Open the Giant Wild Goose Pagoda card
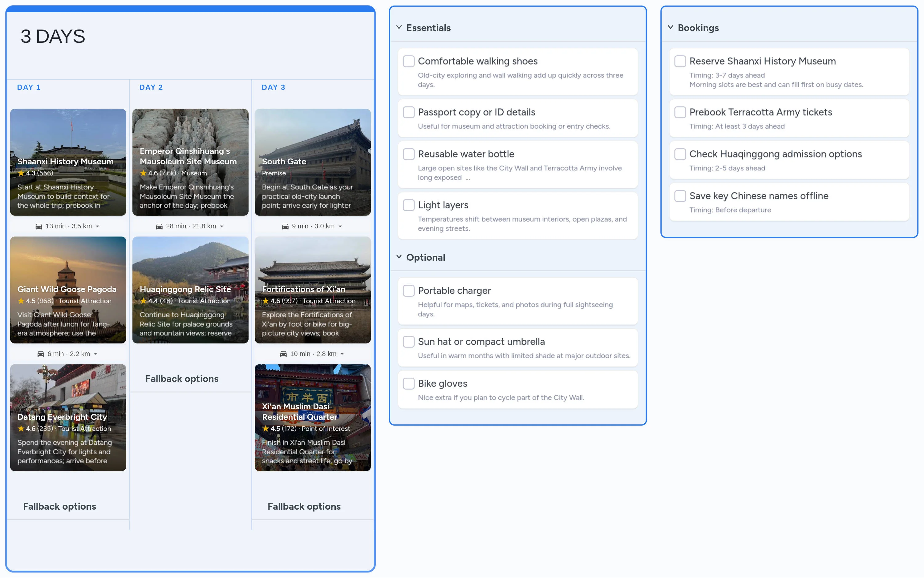924x578 pixels. point(68,289)
